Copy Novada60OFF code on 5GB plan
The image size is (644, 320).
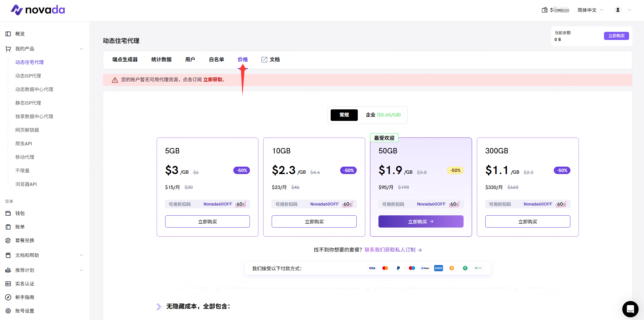[x=218, y=204]
